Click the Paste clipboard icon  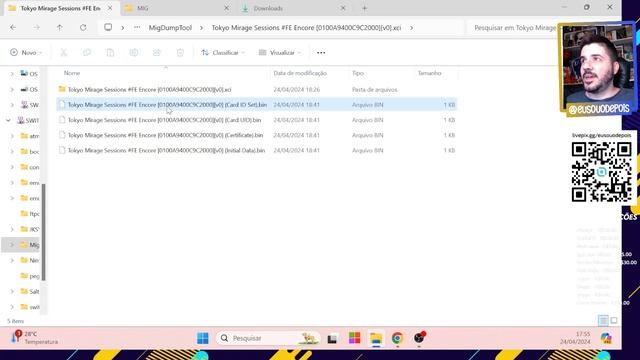pyautogui.click(x=110, y=53)
